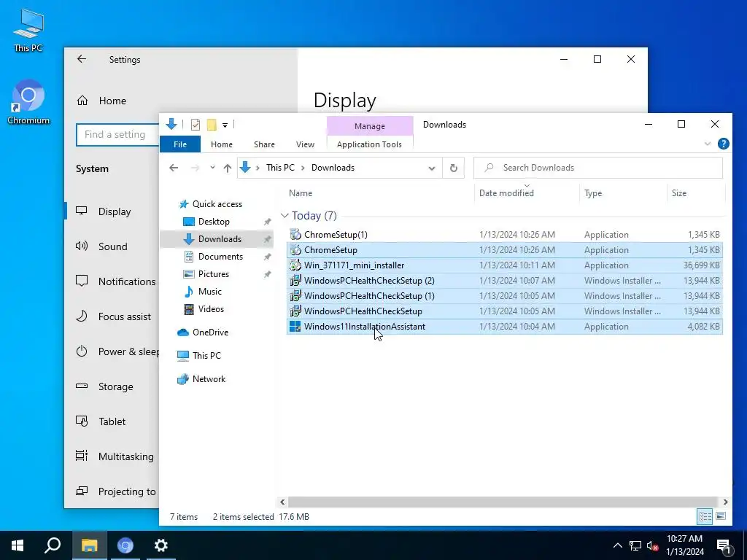Select the ChromeSetup file name
The width and height of the screenshot is (747, 560).
pos(330,250)
